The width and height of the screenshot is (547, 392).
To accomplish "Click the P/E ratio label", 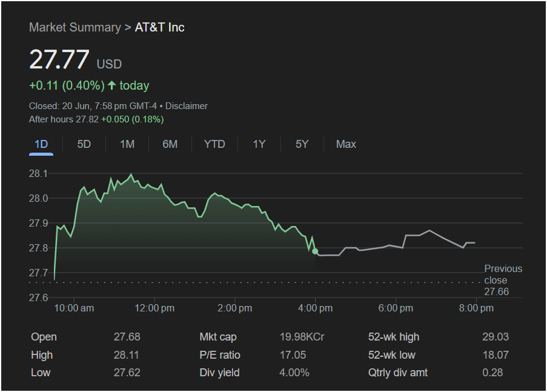I will 220,355.
